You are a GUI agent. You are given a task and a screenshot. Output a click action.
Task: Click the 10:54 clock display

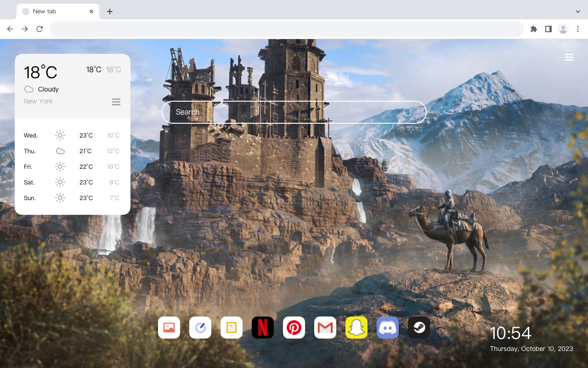click(x=510, y=333)
